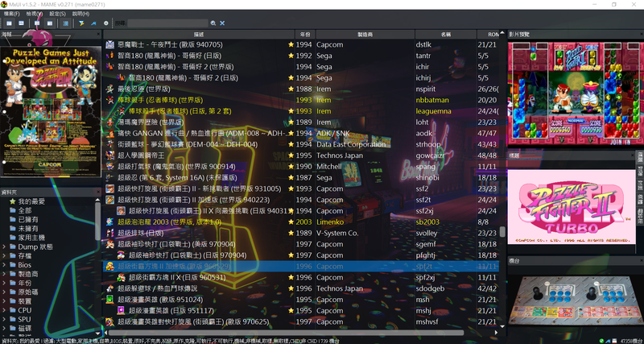Viewport: 644px width, 344px height.
Task: Toggle favorite star on gowcaizr row
Action: click(291, 155)
